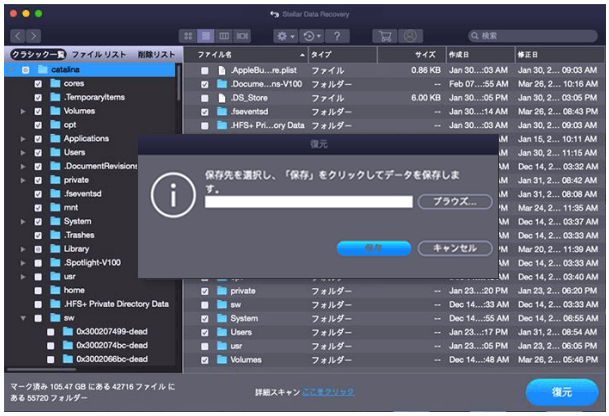Toggle the mnt folder checkbox
Image resolution: width=609 pixels, height=416 pixels.
[x=38, y=208]
